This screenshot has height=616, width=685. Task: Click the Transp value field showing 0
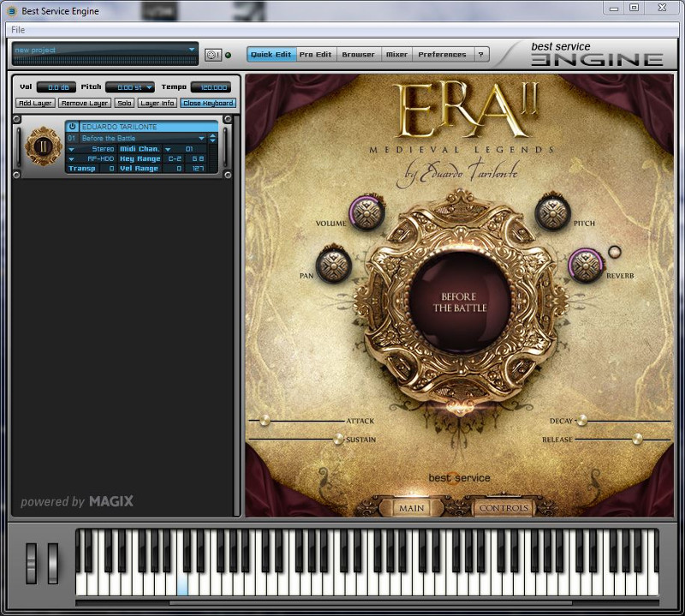pos(107,168)
